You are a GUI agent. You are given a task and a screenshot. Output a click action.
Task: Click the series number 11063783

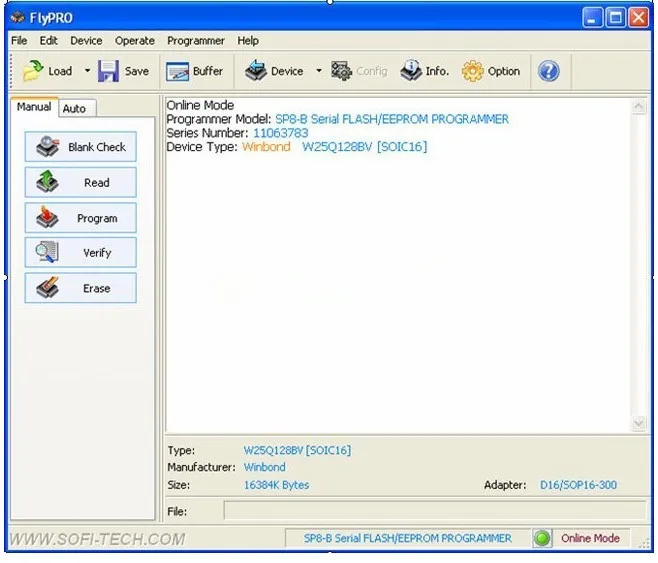click(x=281, y=133)
